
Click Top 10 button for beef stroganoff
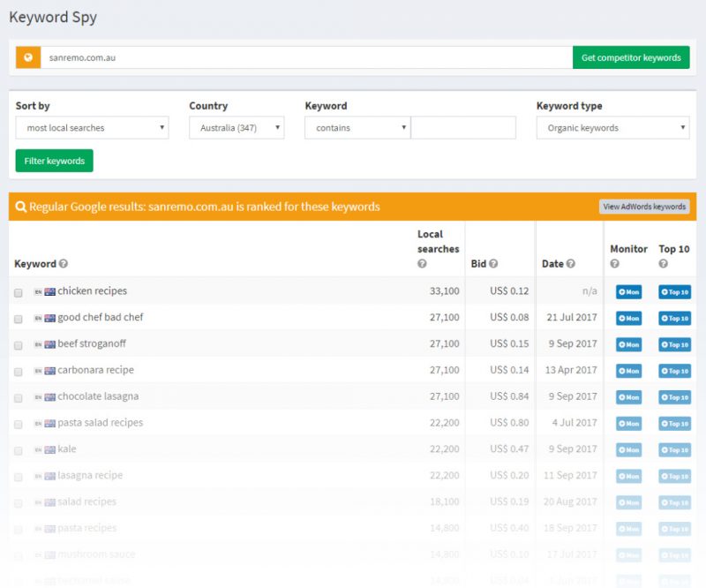[x=674, y=344]
